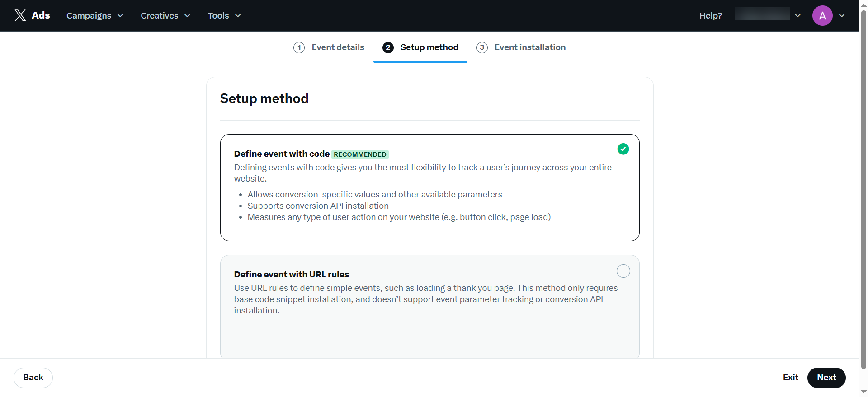The width and height of the screenshot is (868, 397).
Task: Go to the Event details step
Action: pos(338,47)
